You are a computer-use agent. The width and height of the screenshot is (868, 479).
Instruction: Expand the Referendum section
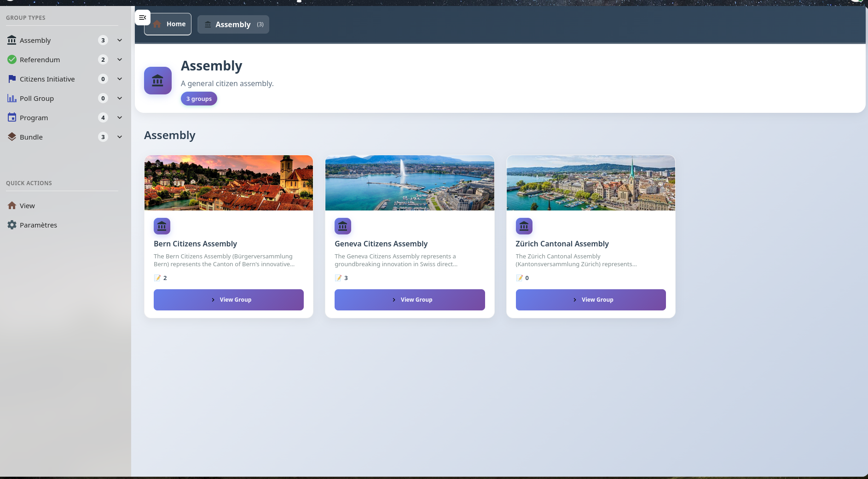coord(119,59)
